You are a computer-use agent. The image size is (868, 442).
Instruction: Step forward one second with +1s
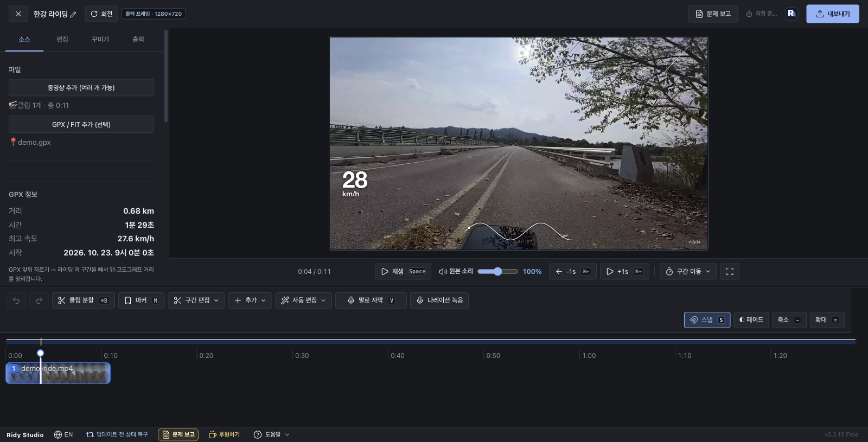pos(624,271)
